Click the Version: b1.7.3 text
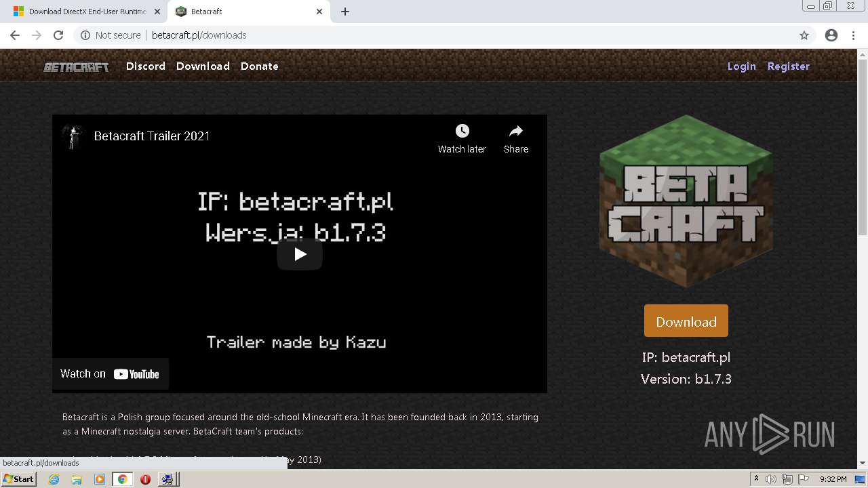 coord(686,379)
